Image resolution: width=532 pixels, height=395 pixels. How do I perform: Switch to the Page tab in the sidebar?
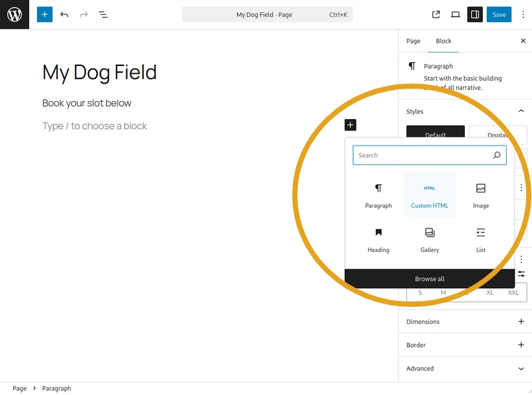click(x=413, y=40)
